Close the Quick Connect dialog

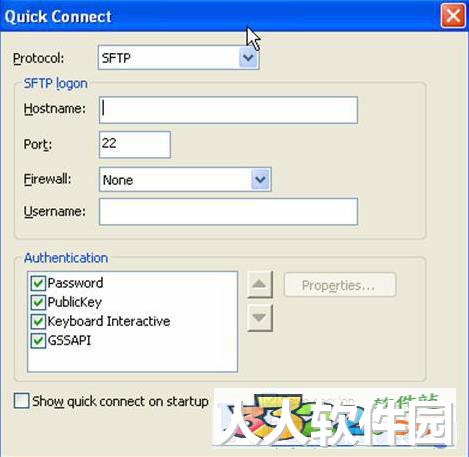coord(453,15)
